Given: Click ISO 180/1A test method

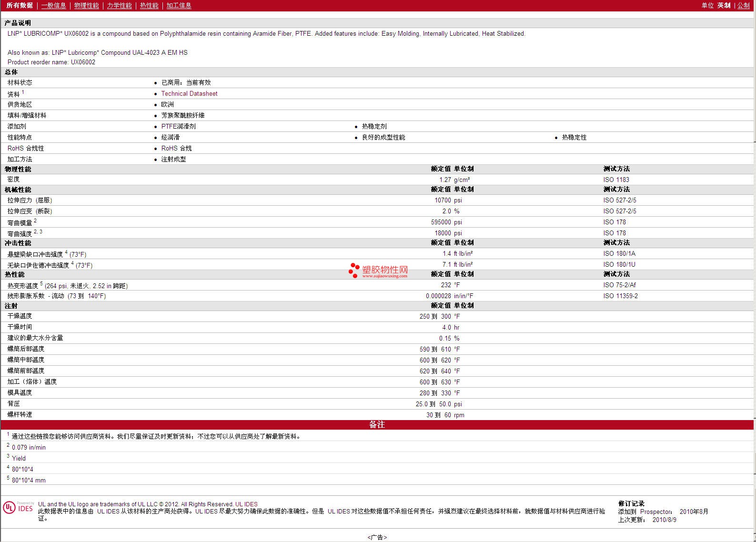Looking at the screenshot, I should 619,253.
